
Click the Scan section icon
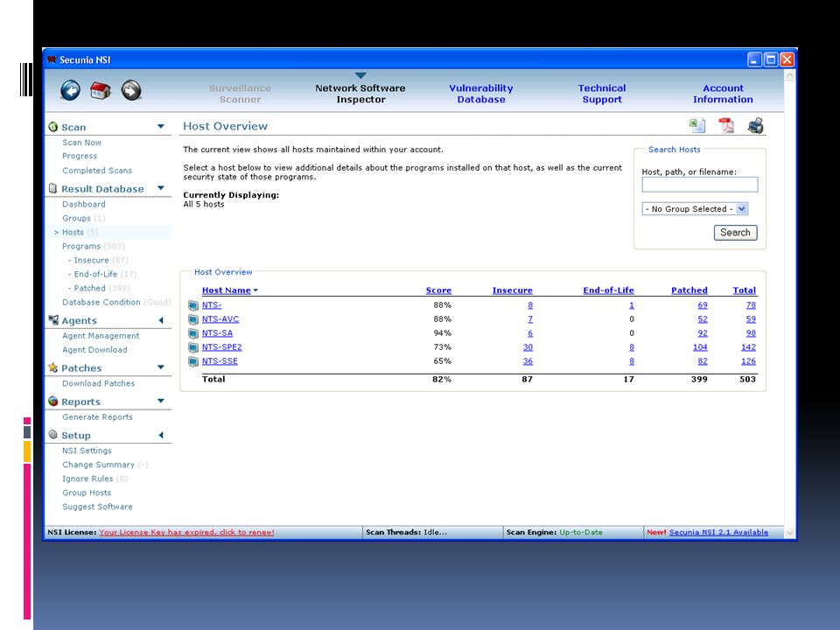[x=53, y=127]
